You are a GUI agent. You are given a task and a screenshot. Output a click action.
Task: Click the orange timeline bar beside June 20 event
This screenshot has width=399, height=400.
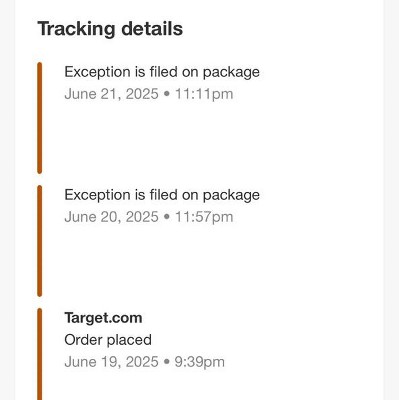40,241
